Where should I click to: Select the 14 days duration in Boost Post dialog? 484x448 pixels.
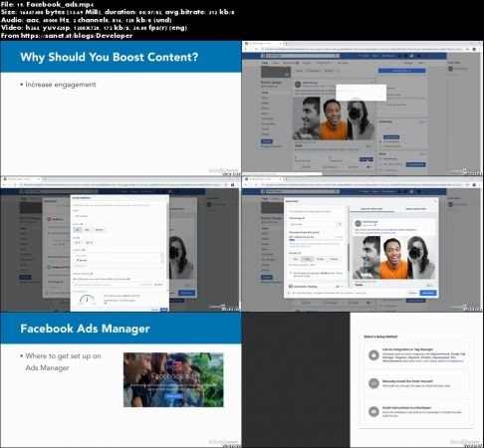(321, 259)
